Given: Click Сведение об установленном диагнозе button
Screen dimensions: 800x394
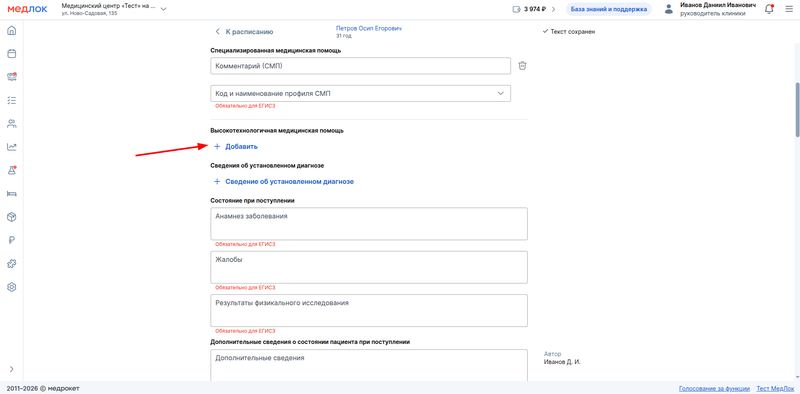Looking at the screenshot, I should click(284, 181).
